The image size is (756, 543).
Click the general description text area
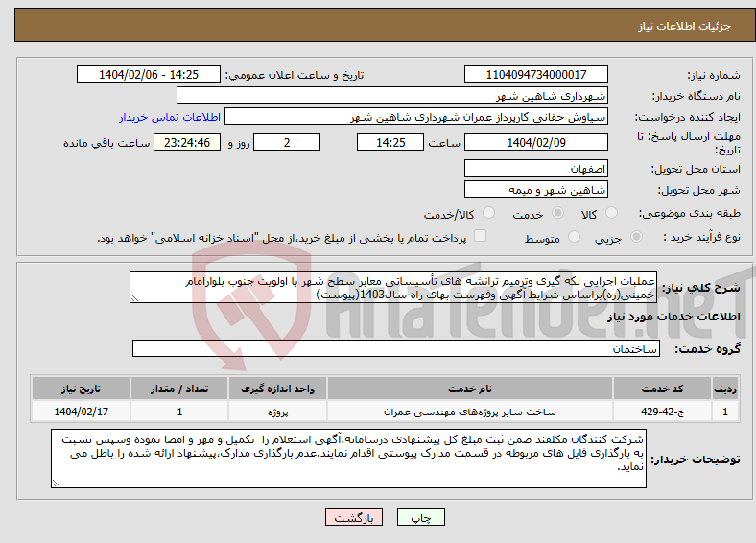click(393, 288)
